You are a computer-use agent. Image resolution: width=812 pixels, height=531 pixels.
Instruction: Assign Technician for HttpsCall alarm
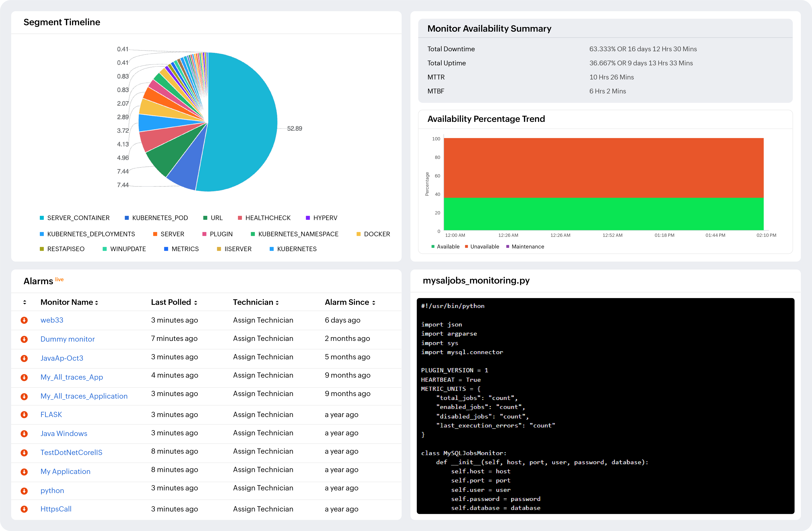click(x=263, y=509)
